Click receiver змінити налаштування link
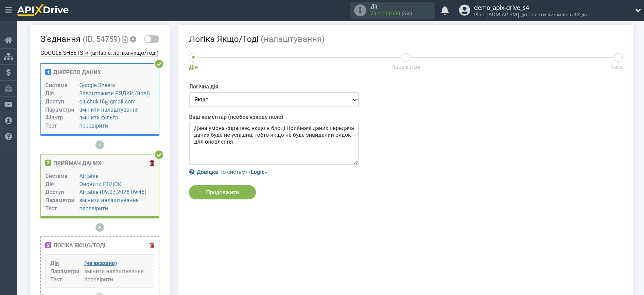The height and width of the screenshot is (295, 644). point(109,200)
